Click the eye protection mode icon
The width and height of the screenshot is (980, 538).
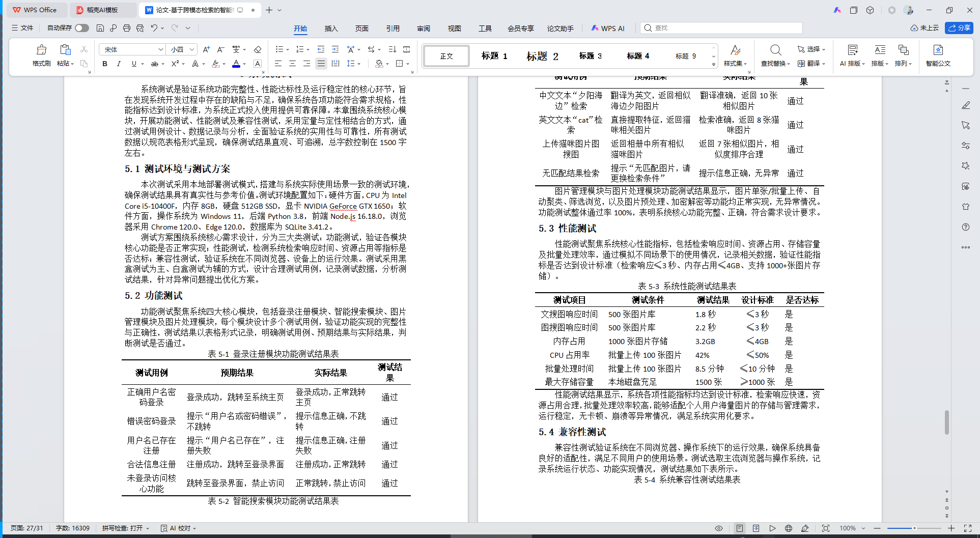[x=719, y=528]
